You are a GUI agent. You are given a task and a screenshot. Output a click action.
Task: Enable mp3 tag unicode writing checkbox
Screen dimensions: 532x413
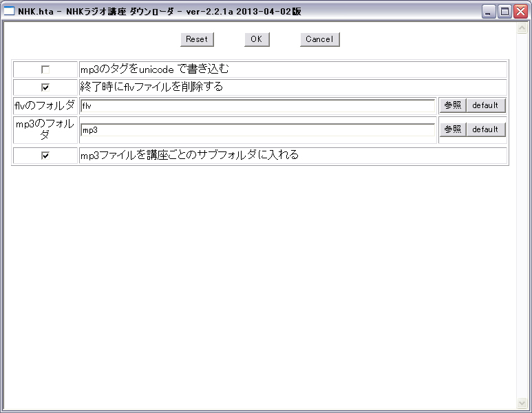pos(45,70)
